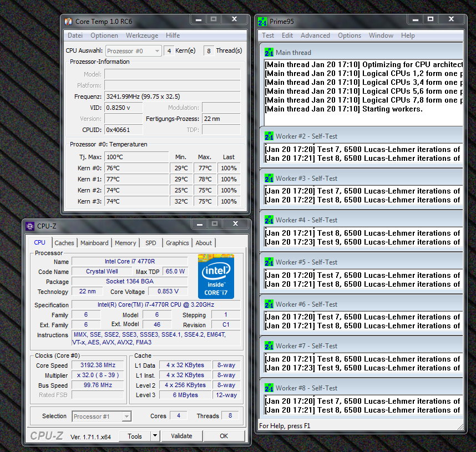Image resolution: width=476 pixels, height=452 pixels.
Task: Close the Core Temp window
Action: 234,19
